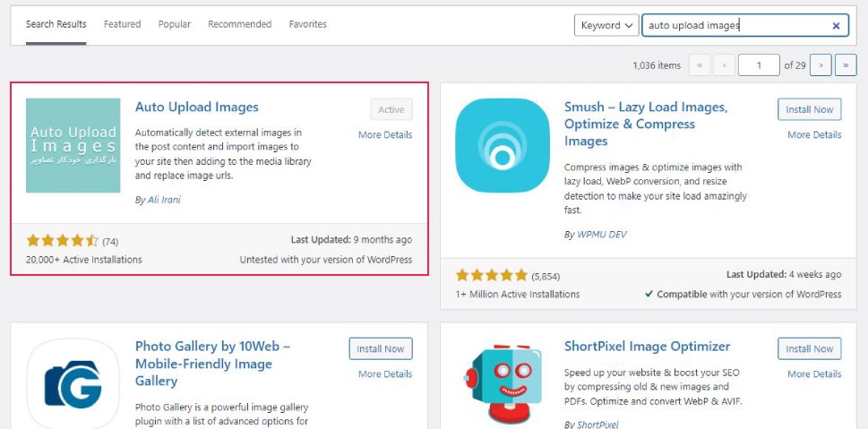The width and height of the screenshot is (868, 429).
Task: Open the ShortPixel Image Optimizer title link
Action: 647,347
